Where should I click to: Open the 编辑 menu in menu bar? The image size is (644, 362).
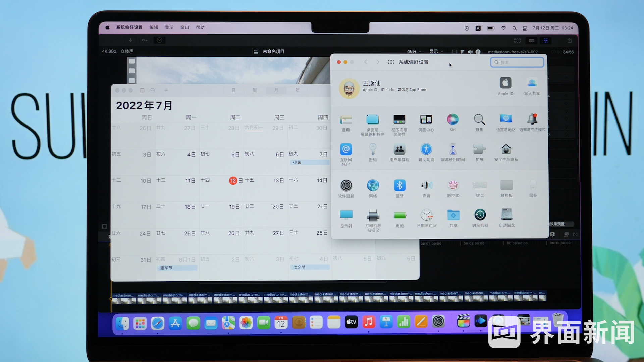click(154, 27)
